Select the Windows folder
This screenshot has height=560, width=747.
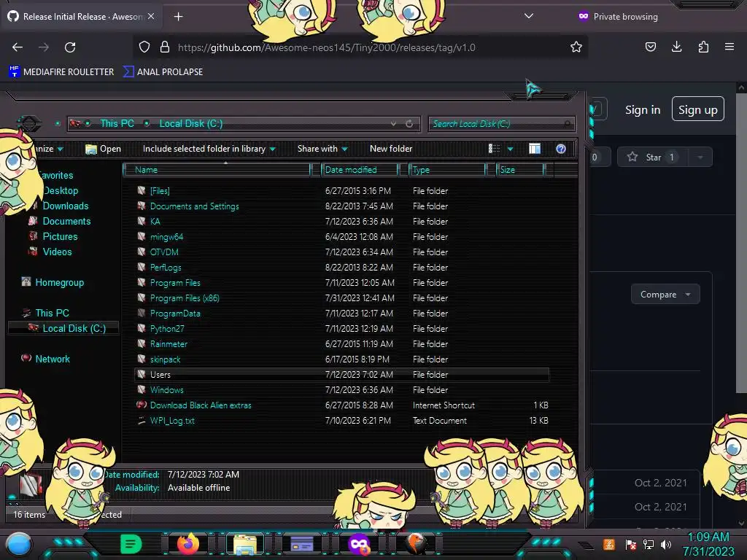click(166, 390)
